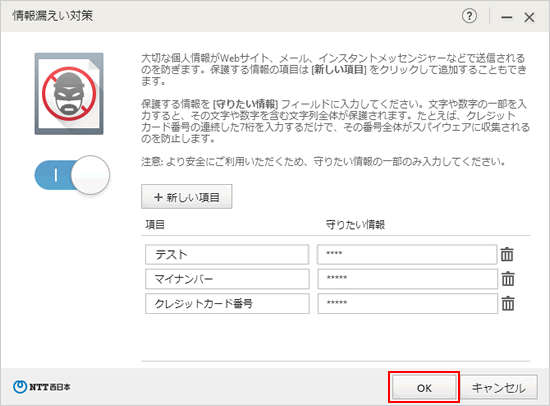Cancel changes with キャンセル button
Image resolution: width=550 pixels, height=406 pixels.
[x=498, y=388]
